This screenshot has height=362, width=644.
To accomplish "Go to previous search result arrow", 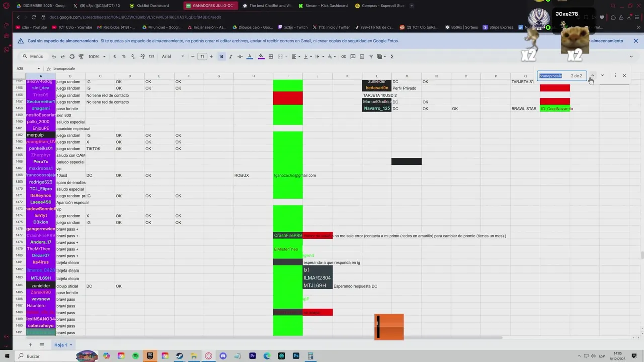I will (593, 76).
